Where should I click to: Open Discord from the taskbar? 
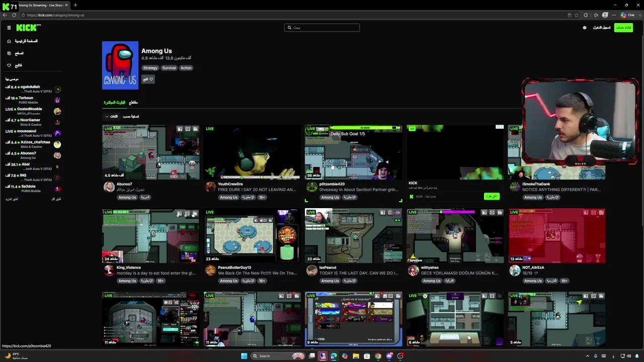(389, 356)
